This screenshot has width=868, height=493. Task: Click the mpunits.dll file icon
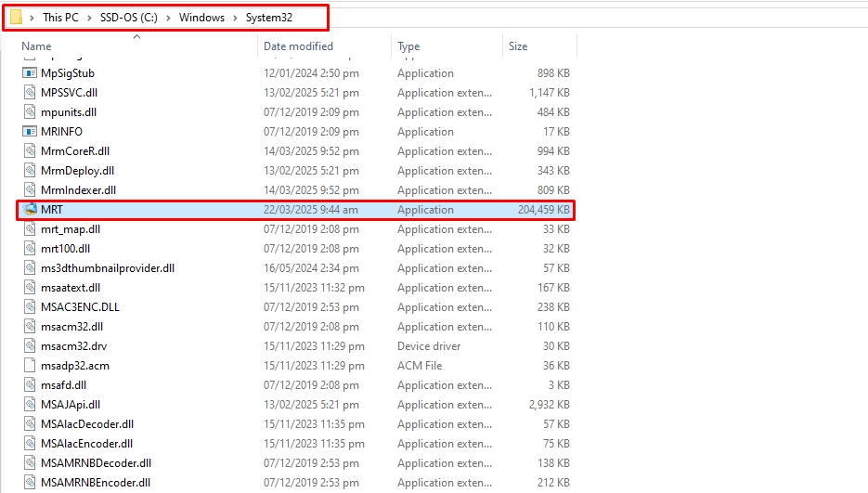30,112
